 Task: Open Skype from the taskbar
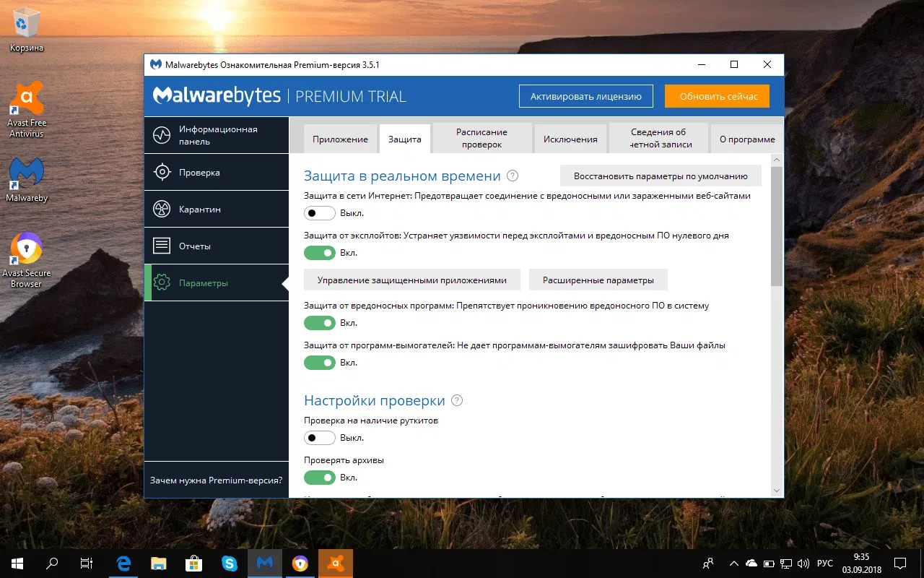coord(230,563)
